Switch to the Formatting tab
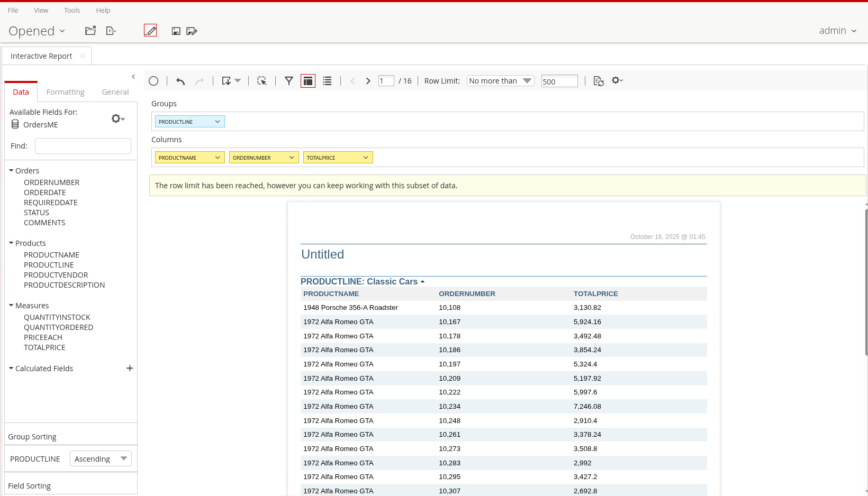The height and width of the screenshot is (496, 868). click(x=65, y=92)
